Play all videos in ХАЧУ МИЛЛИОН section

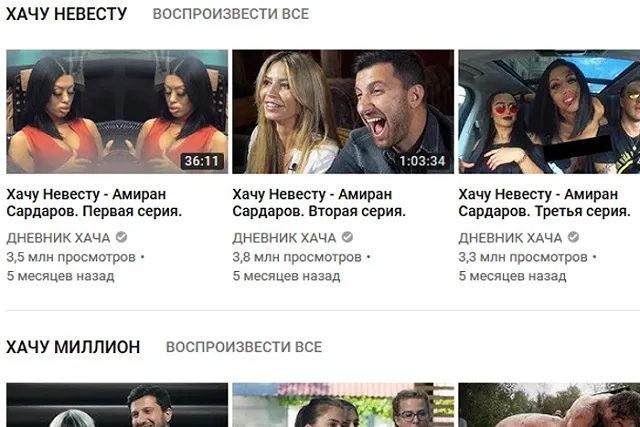(244, 347)
